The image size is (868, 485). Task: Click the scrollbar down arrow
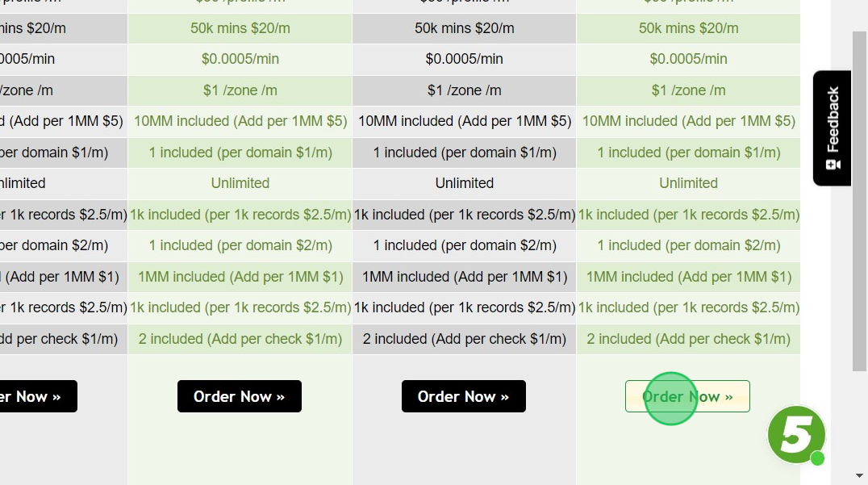(x=859, y=475)
